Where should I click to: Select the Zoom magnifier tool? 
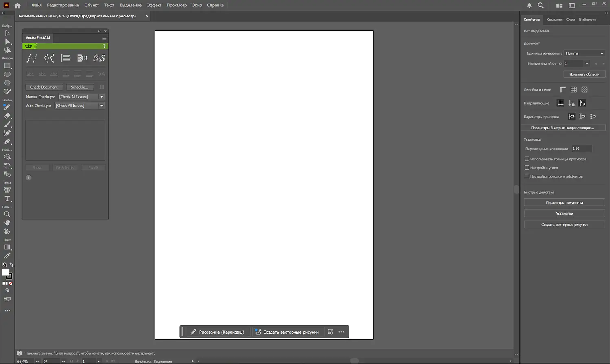(x=7, y=214)
